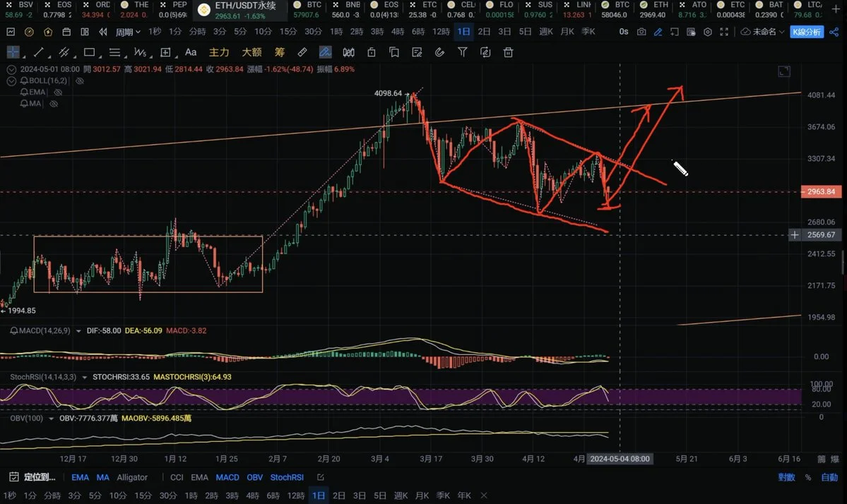Close the bottom timeframe bar X
This screenshot has height=504, width=847.
click(484, 496)
